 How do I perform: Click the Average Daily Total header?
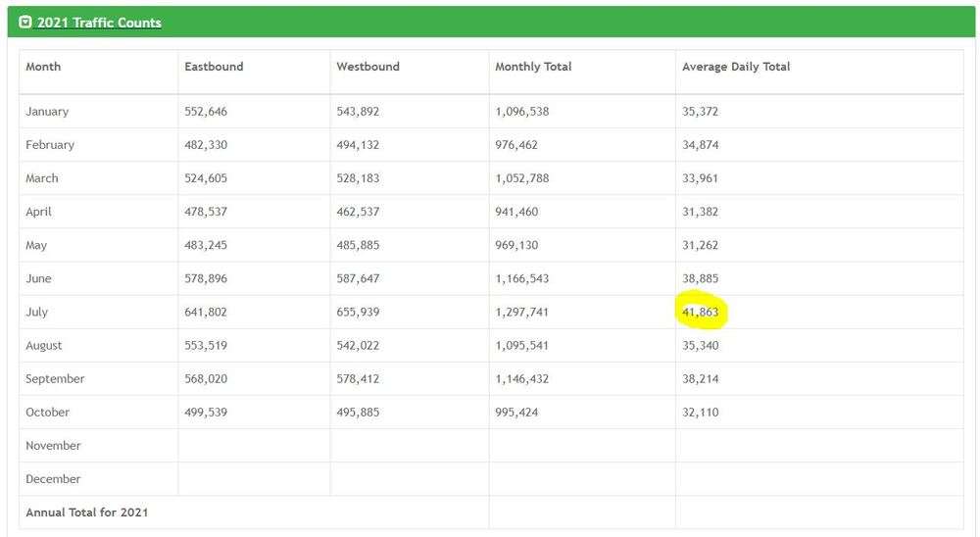pos(736,67)
